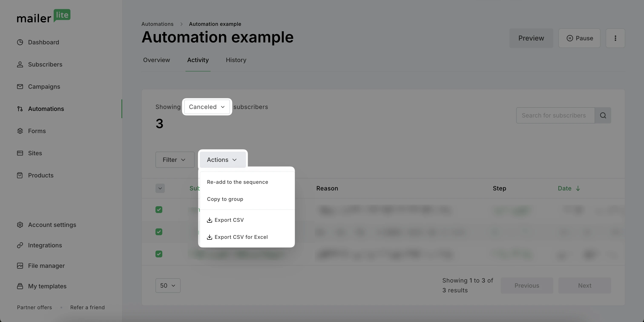Viewport: 644px width, 322px height.
Task: Open Account settings in the sidebar
Action: (x=52, y=225)
